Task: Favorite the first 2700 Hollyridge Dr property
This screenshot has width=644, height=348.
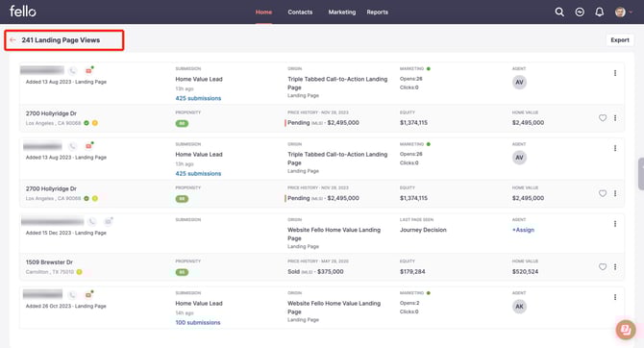Action: (603, 118)
